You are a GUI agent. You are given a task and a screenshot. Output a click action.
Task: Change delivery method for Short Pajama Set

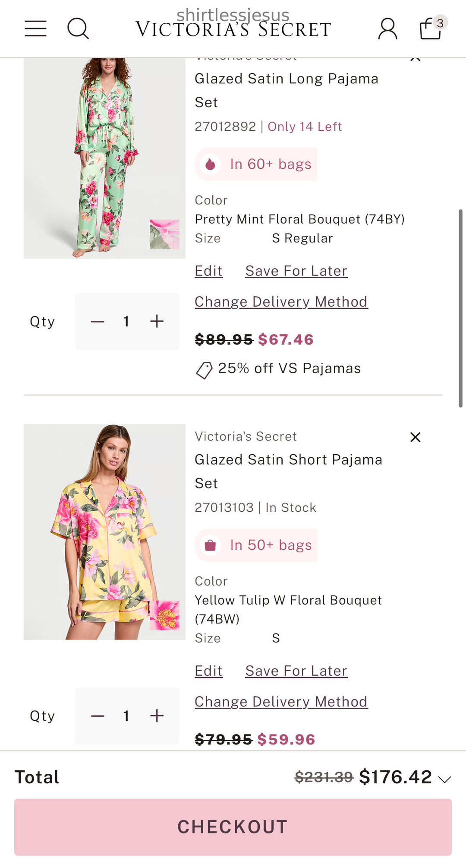pos(281,702)
